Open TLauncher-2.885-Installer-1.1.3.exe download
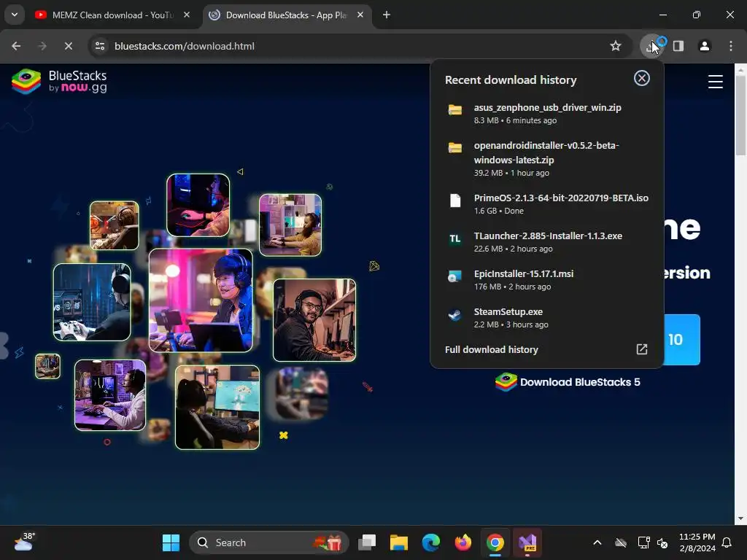Viewport: 747px width, 560px height. 547,242
